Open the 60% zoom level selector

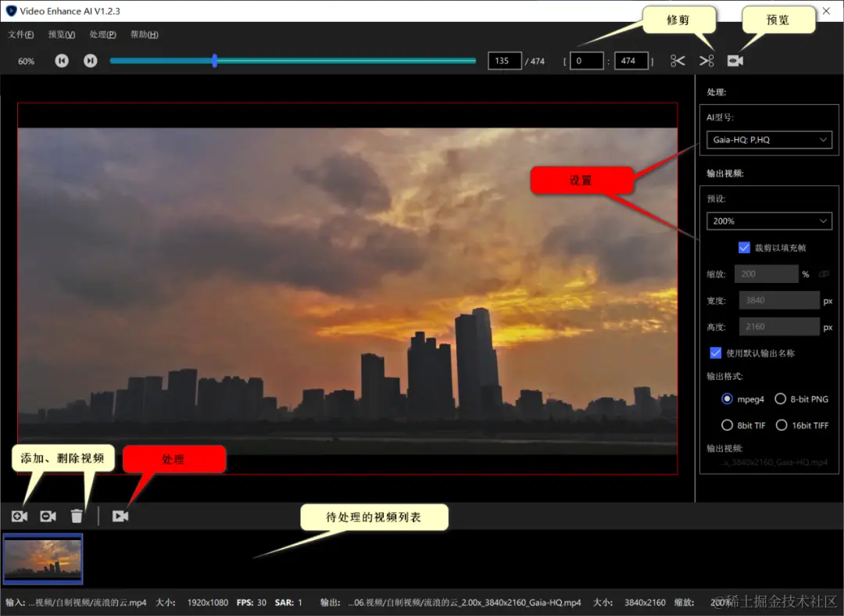(26, 62)
